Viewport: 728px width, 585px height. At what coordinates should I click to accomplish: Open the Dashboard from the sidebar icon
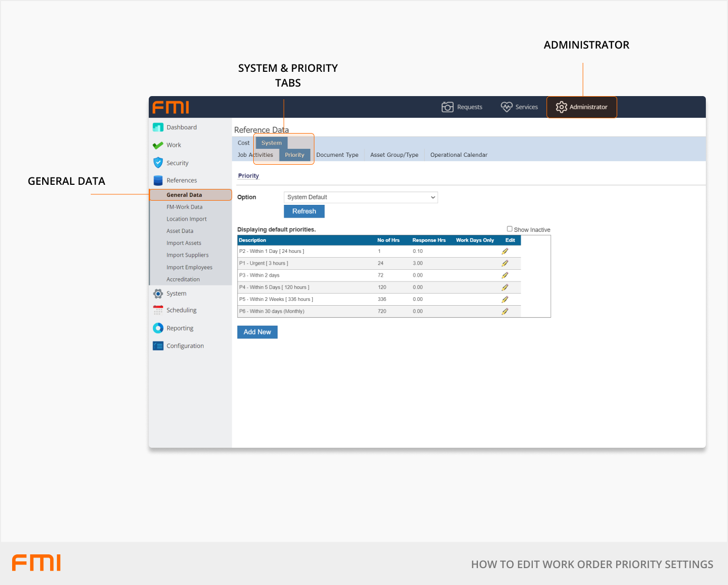[x=158, y=127]
